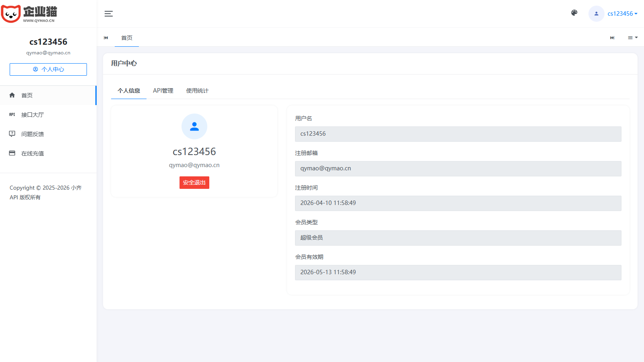Open the theme color palette icon
This screenshot has width=644, height=362.
[x=574, y=13]
